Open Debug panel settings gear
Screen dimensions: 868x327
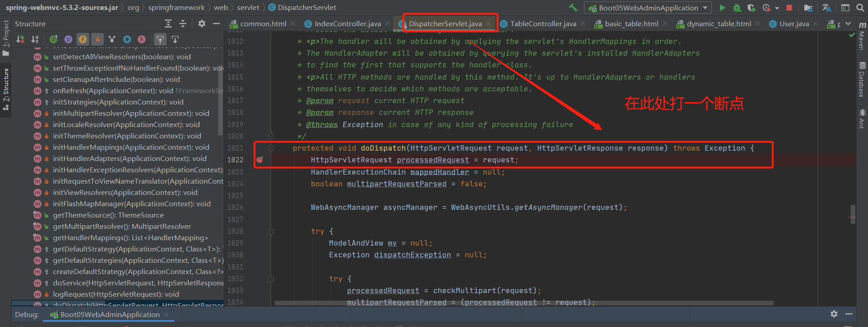[834, 314]
